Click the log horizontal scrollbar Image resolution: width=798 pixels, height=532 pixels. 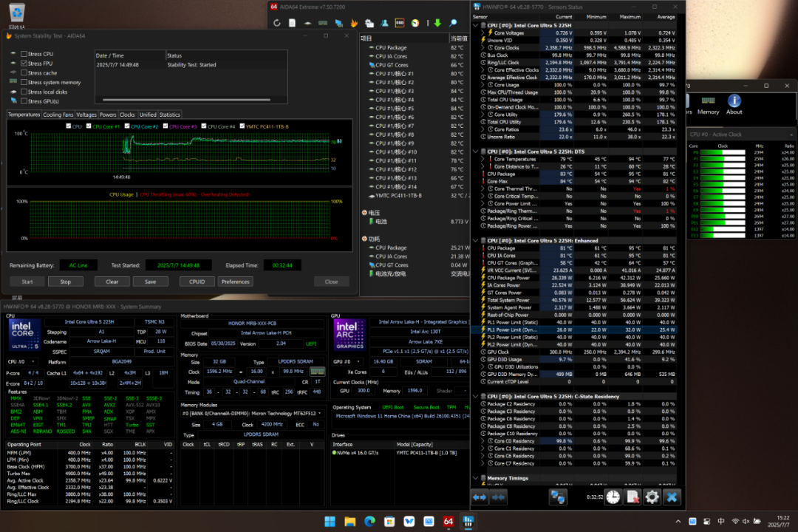coord(185,100)
